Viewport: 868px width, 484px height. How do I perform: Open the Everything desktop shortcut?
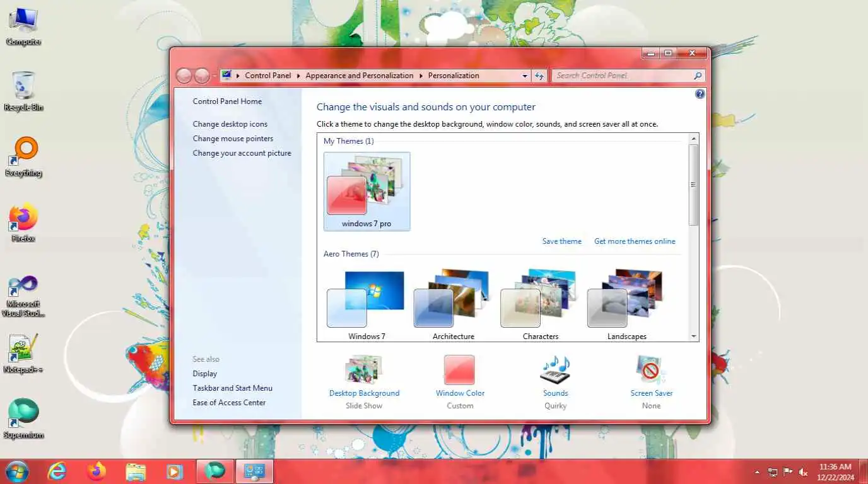pos(23,158)
